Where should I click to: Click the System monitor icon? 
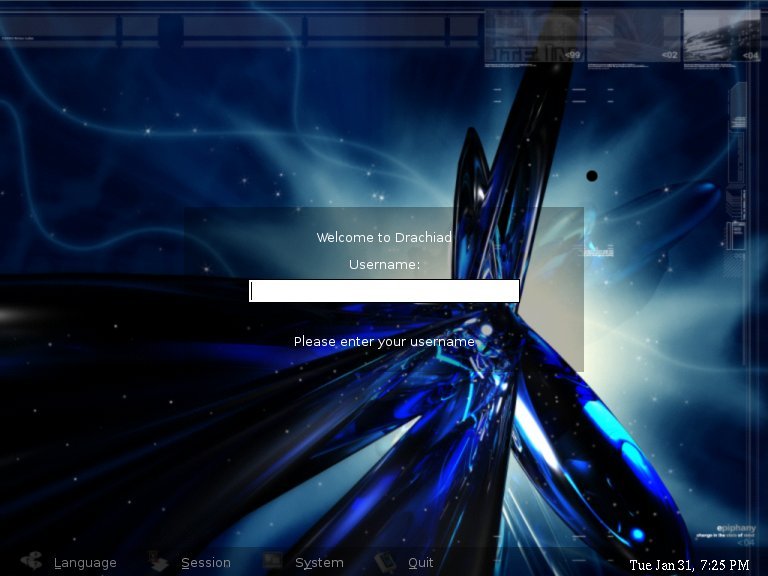tap(272, 562)
